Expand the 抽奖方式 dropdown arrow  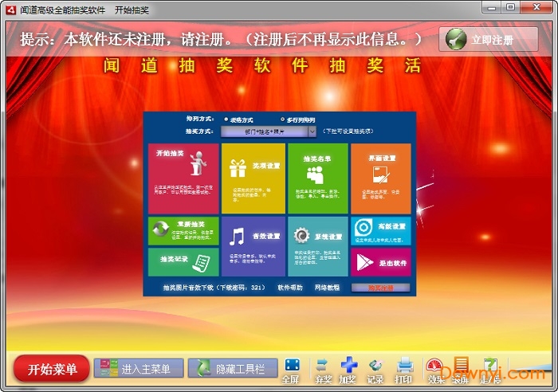click(x=312, y=131)
